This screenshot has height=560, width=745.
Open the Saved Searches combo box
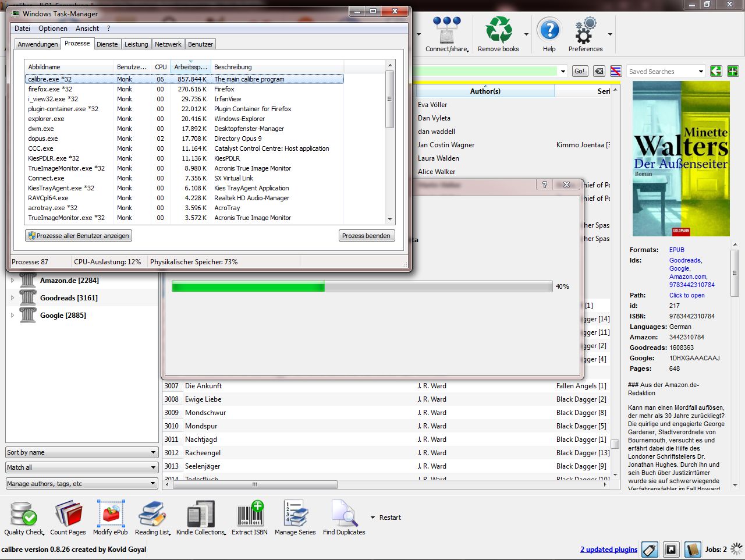[x=666, y=72]
